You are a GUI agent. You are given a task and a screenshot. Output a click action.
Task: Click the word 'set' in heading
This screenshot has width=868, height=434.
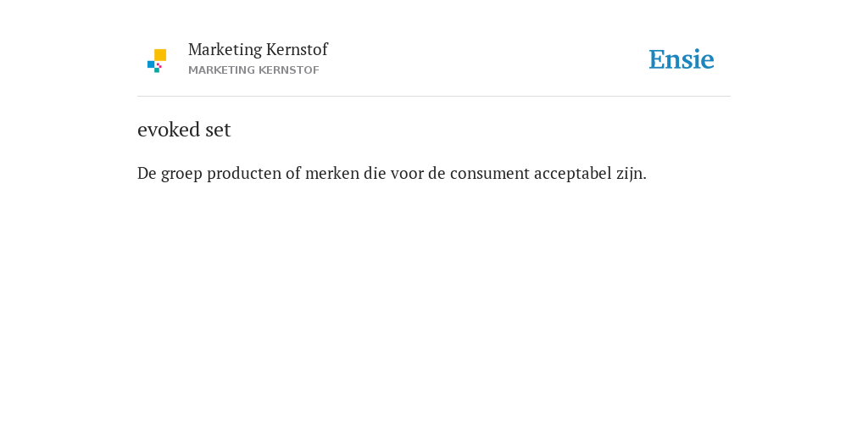click(x=218, y=131)
